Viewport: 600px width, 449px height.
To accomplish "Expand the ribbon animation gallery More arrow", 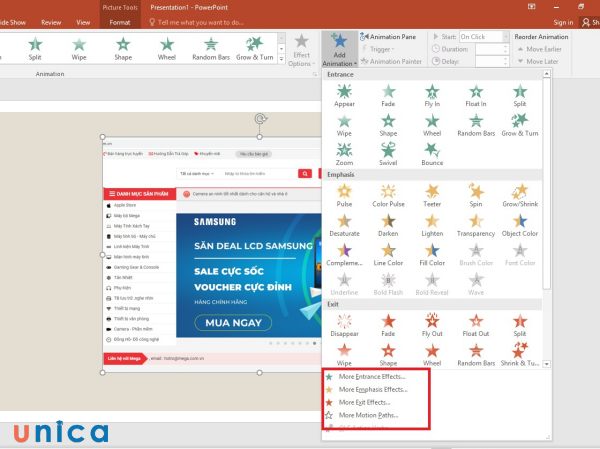I will click(x=282, y=59).
